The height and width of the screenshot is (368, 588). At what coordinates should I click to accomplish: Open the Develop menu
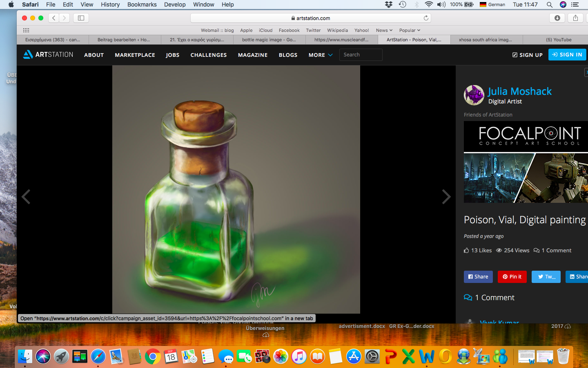175,4
